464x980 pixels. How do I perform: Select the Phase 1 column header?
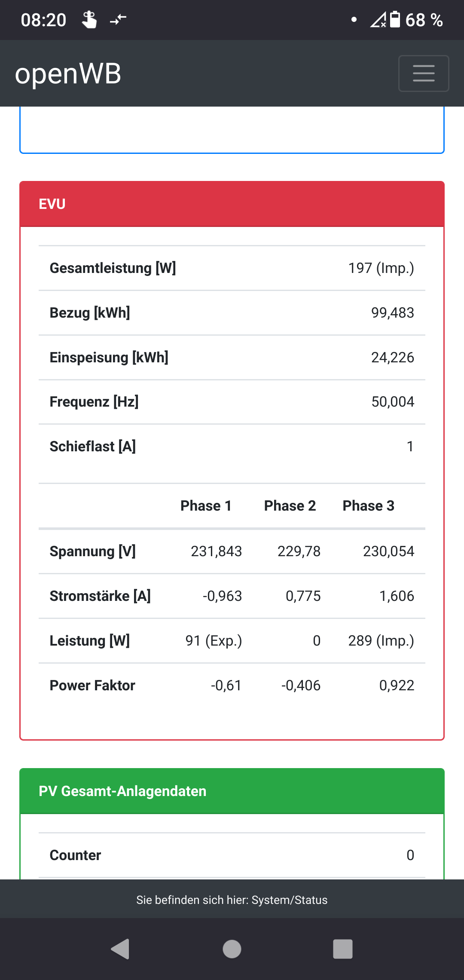[206, 506]
